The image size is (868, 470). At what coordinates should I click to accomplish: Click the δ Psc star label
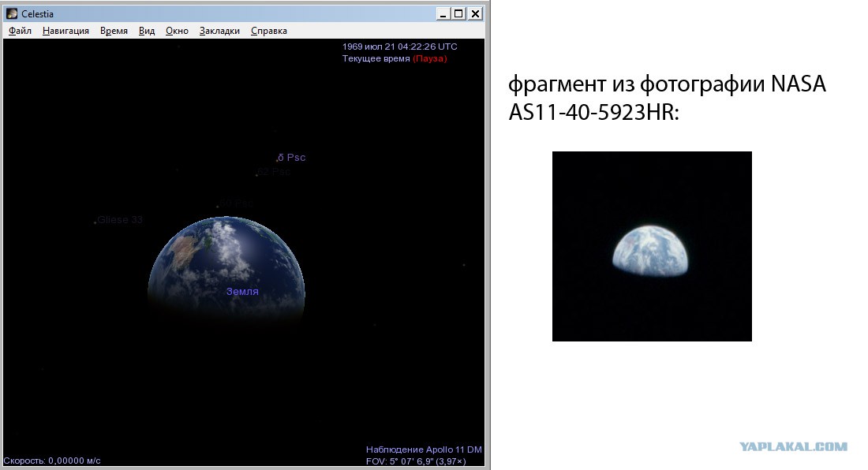click(291, 158)
